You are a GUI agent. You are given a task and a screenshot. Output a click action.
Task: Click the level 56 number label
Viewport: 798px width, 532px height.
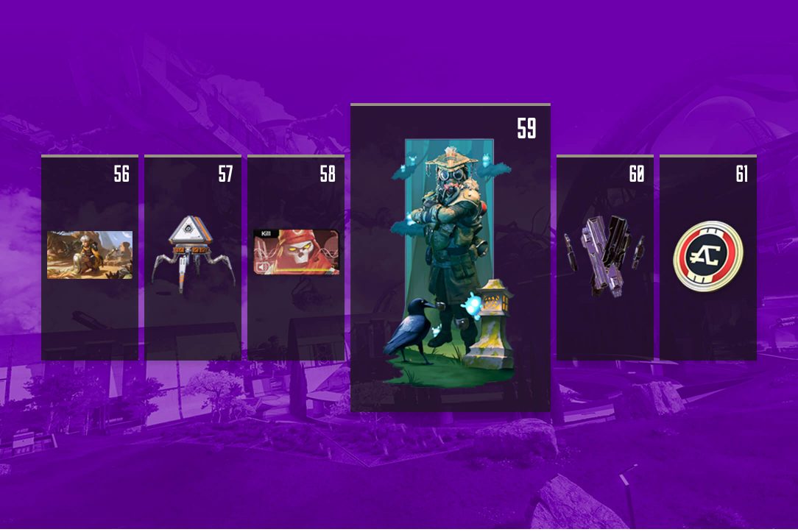pos(121,174)
